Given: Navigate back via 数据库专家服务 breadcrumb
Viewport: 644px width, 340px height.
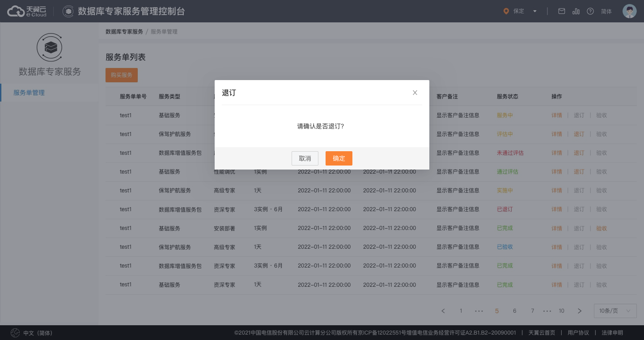Looking at the screenshot, I should 124,32.
